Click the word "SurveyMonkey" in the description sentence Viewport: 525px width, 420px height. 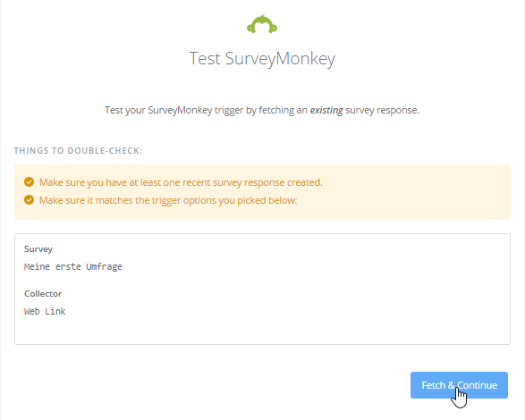point(180,110)
